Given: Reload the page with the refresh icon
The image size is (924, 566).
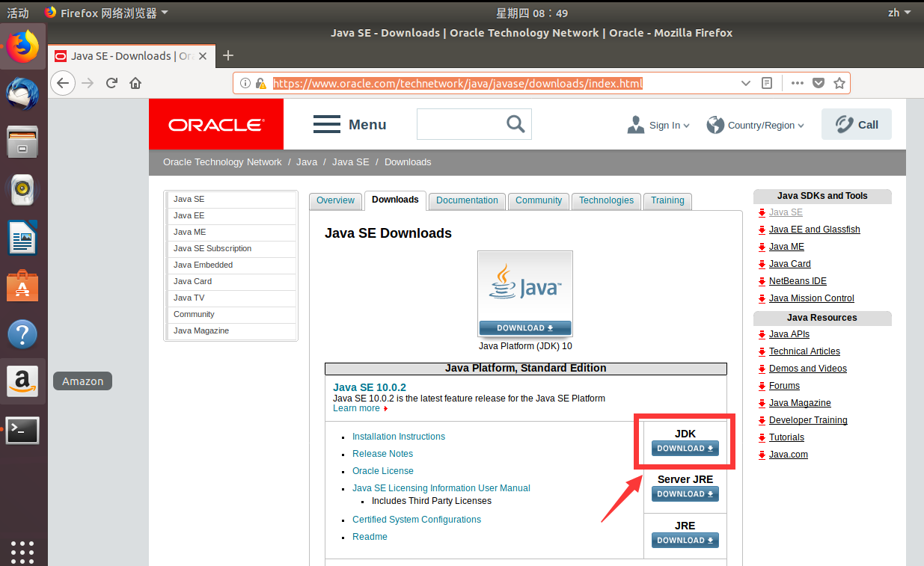Looking at the screenshot, I should coord(111,83).
